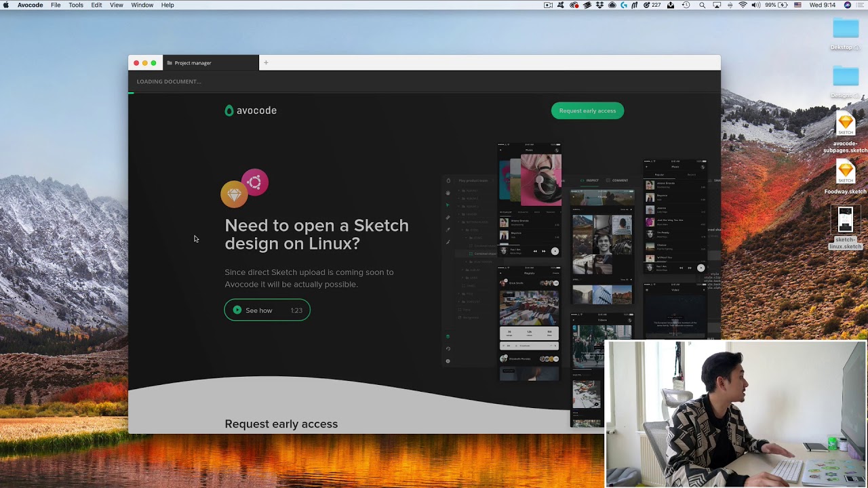Screen dimensions: 868x488
Task: Select Foodway.sketch file on the desktop
Action: pyautogui.click(x=846, y=178)
